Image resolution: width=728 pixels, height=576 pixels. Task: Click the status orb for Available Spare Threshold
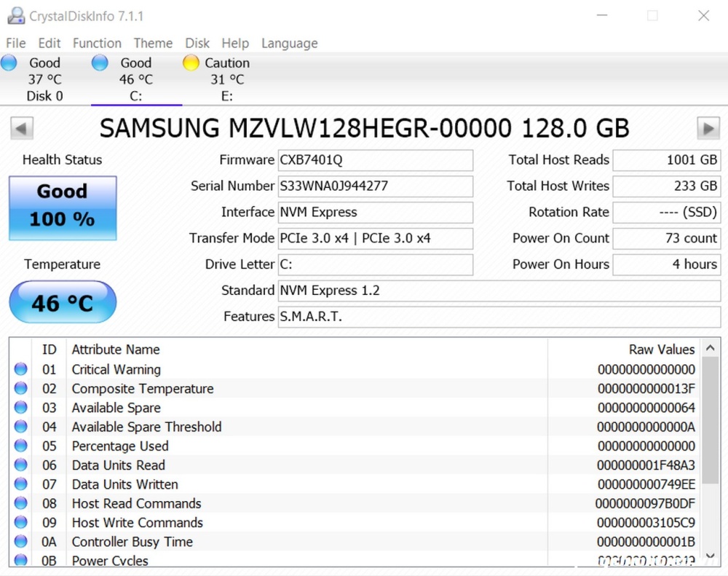tap(21, 427)
